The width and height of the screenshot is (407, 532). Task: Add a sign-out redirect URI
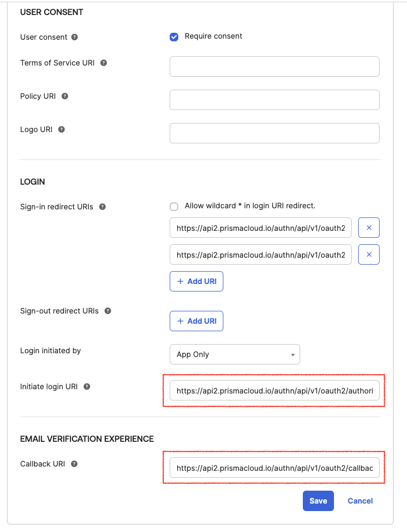pyautogui.click(x=197, y=321)
